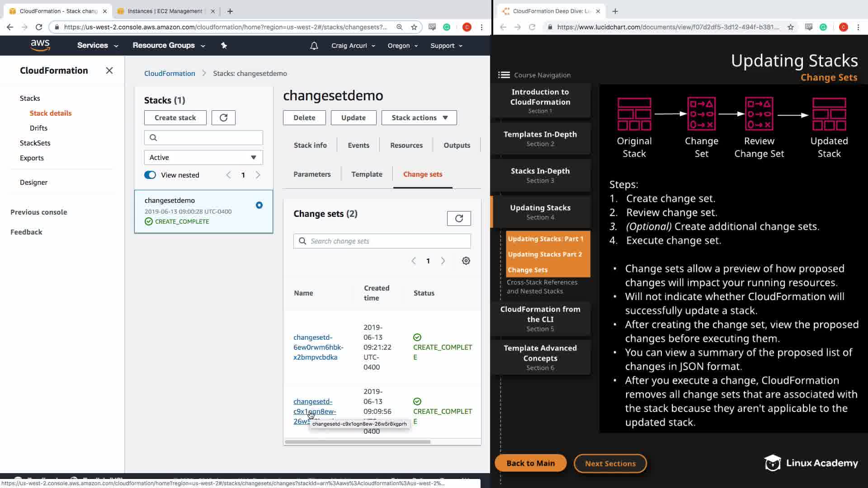Image resolution: width=868 pixels, height=488 pixels.
Task: Select the changesetdemo stack radio button
Action: pos(259,205)
